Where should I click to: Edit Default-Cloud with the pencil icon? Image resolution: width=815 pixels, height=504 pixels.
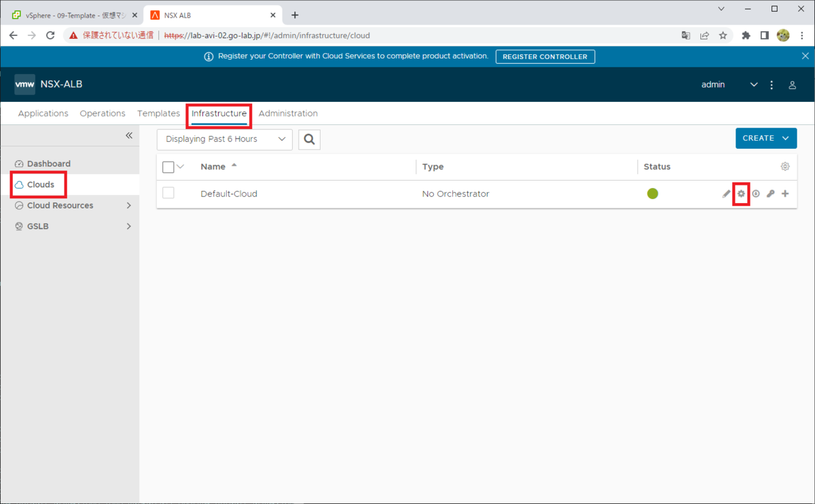tap(727, 194)
